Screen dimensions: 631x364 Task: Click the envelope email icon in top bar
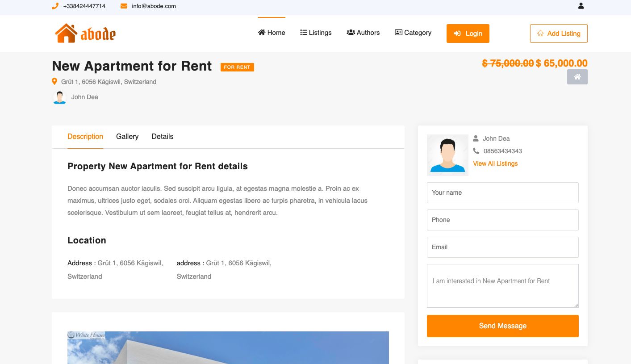pos(124,6)
